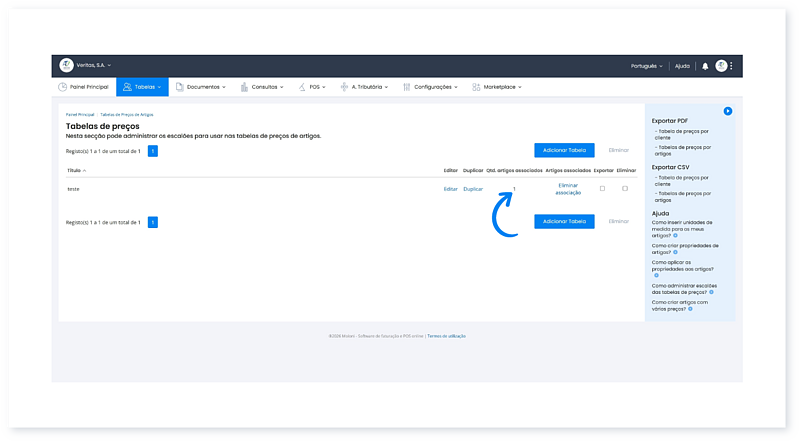
Task: Export CSV Tabela de preços por cliente
Action: point(682,181)
